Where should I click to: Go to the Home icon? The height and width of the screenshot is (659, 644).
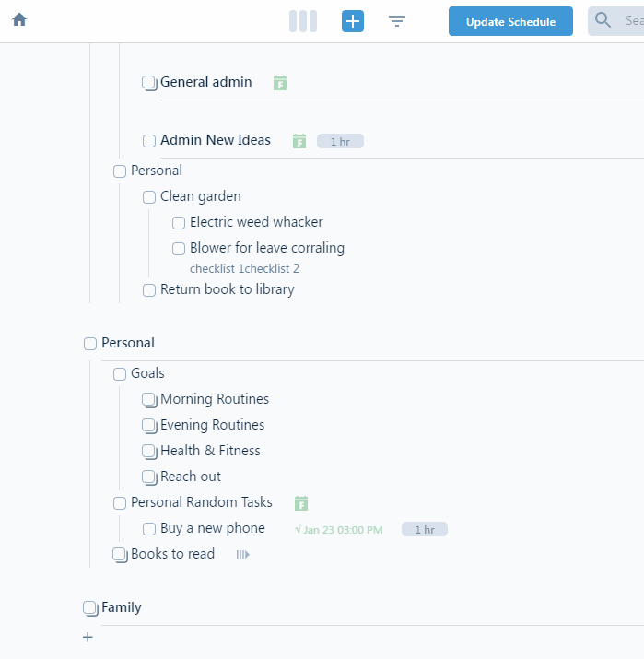[19, 19]
